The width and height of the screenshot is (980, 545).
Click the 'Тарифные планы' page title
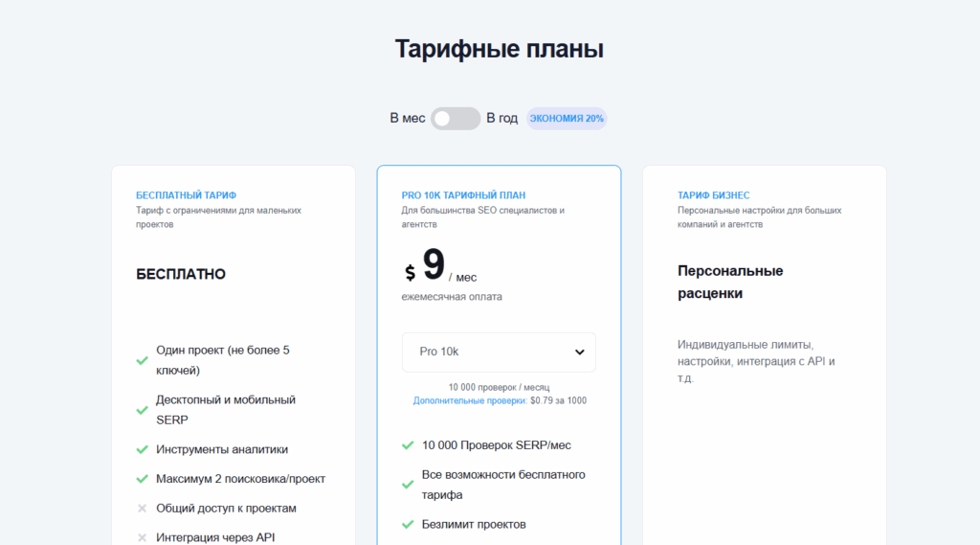pos(499,49)
